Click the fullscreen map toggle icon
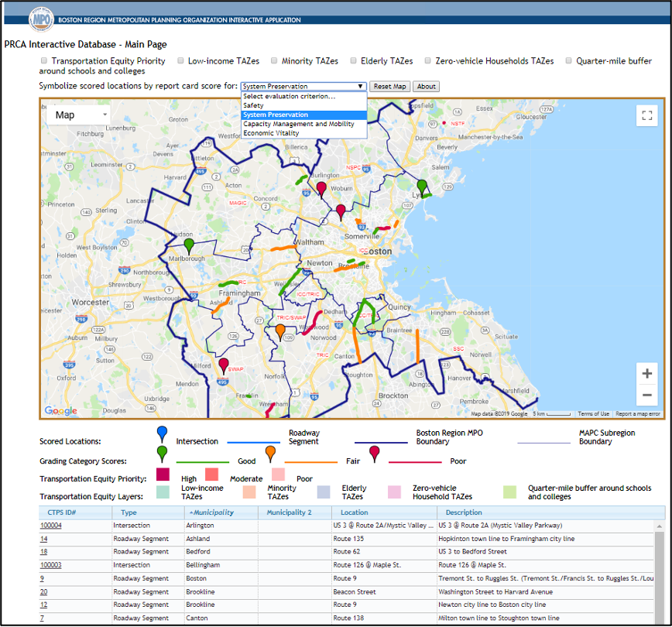672x627 pixels. pyautogui.click(x=646, y=115)
